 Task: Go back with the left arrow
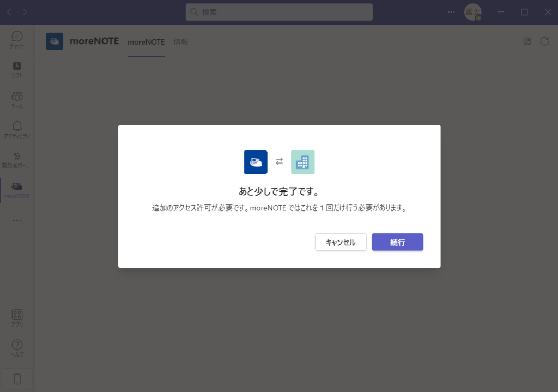click(9, 12)
